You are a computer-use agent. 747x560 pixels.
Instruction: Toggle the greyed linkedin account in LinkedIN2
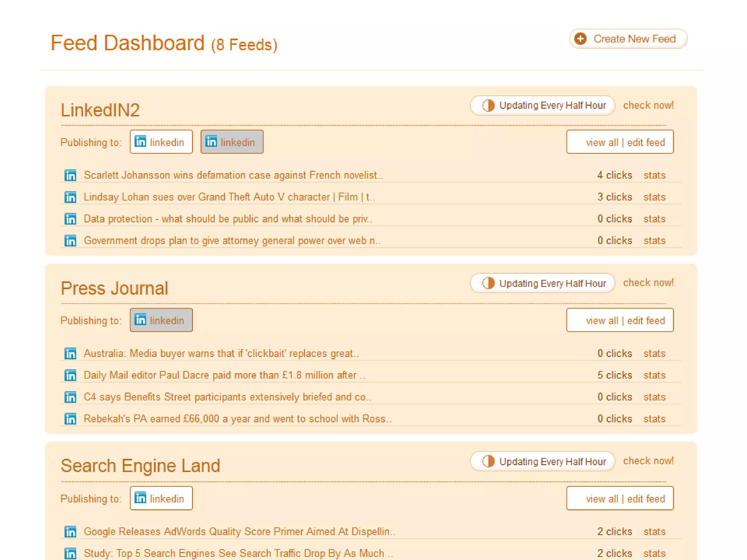coord(232,142)
